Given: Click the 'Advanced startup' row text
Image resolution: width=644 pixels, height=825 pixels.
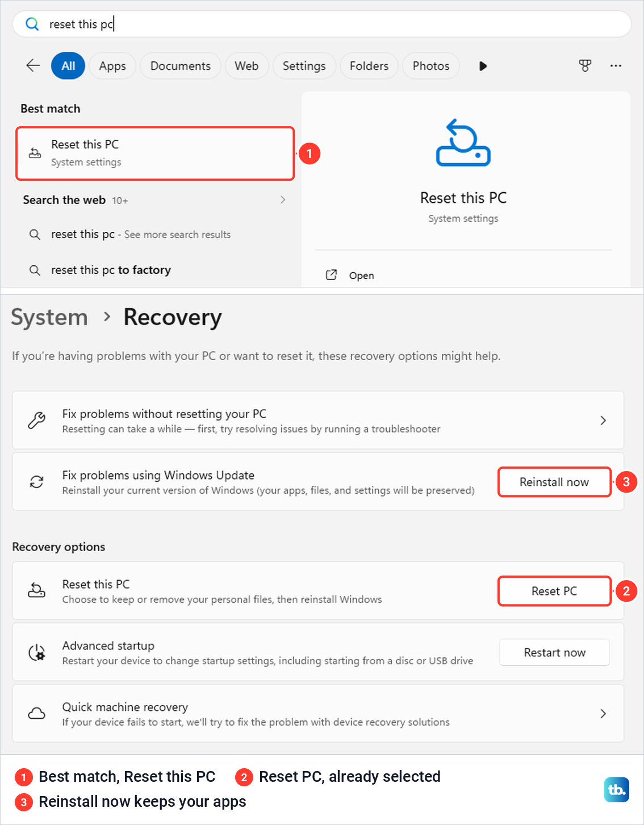Looking at the screenshot, I should click(x=108, y=645).
